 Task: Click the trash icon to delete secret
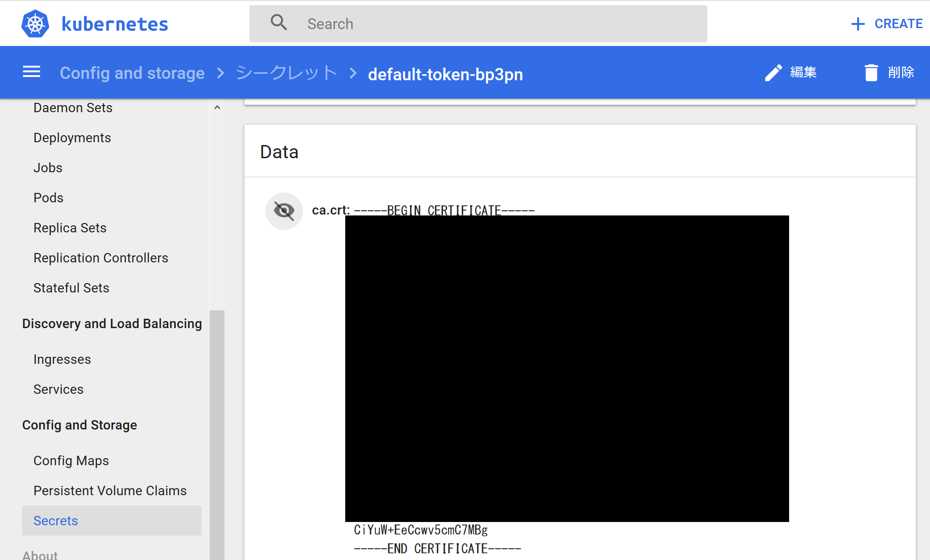tap(872, 72)
